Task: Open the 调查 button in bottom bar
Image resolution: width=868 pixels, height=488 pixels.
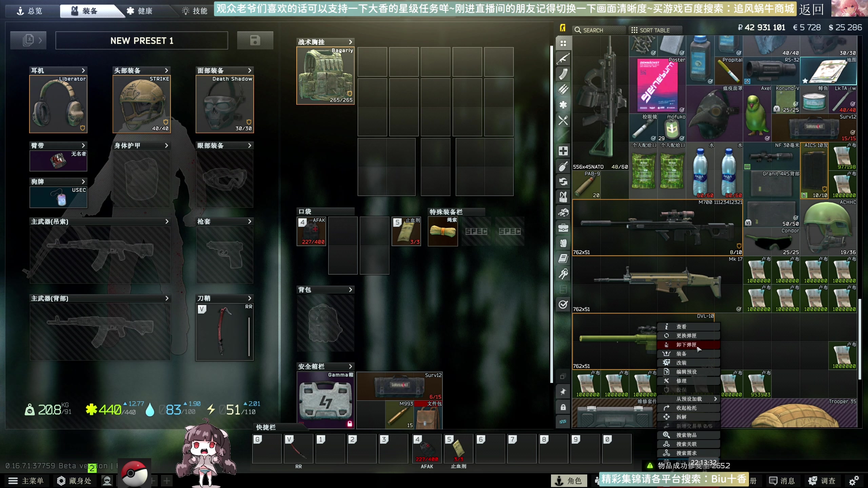Action: (x=823, y=481)
